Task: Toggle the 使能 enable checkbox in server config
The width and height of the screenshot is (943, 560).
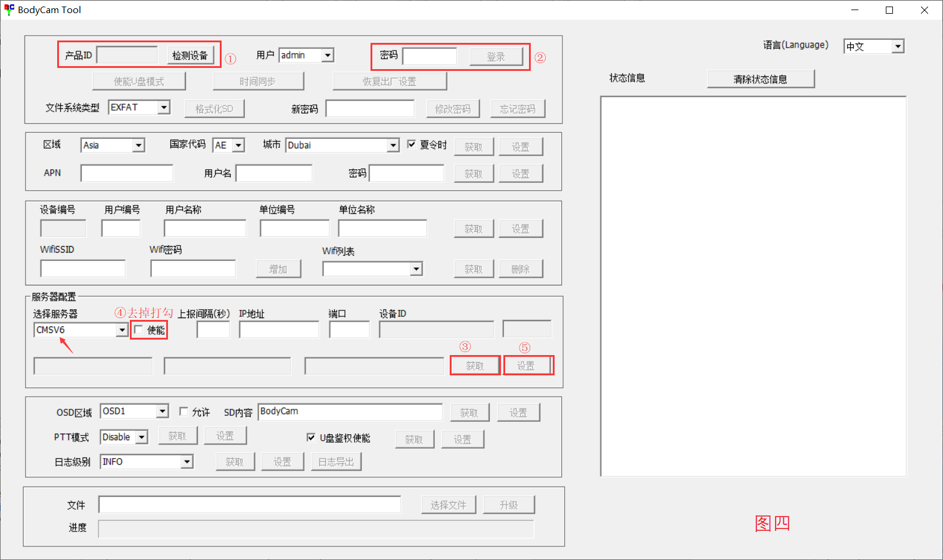Action: (139, 329)
